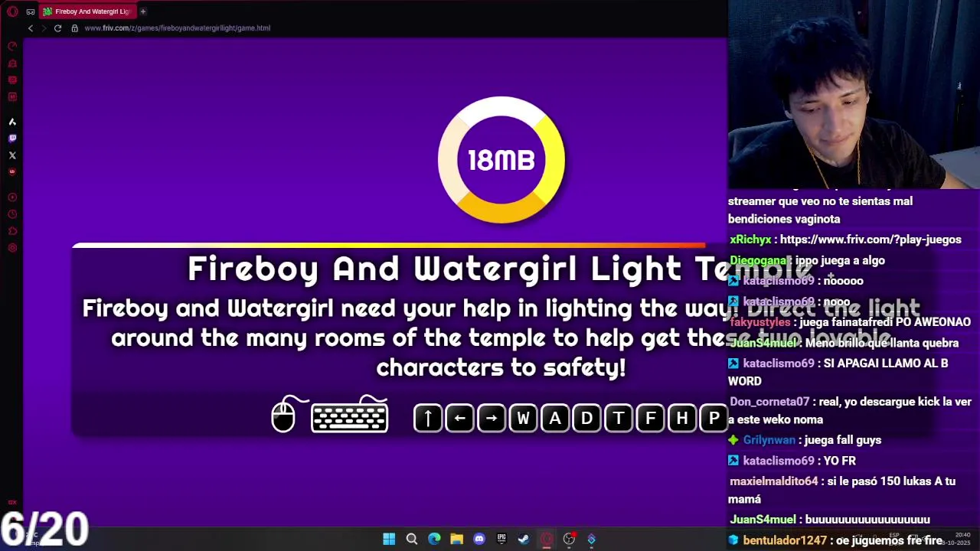Click the P key icon

pos(714,418)
